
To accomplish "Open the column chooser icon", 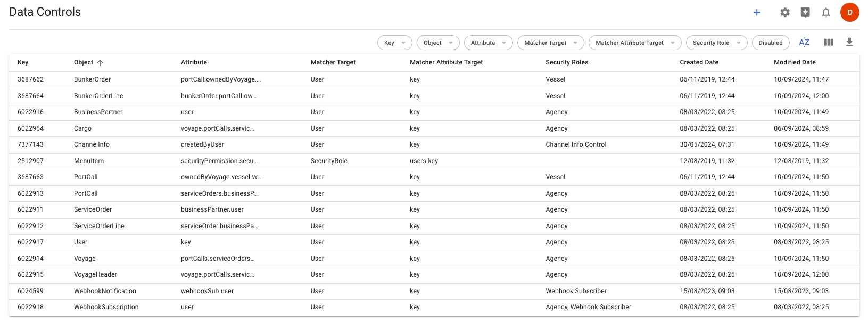I will click(x=829, y=43).
